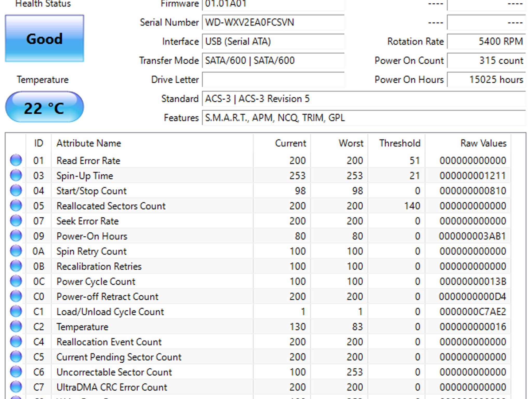Click the empty Drive Letter field

(x=273, y=80)
